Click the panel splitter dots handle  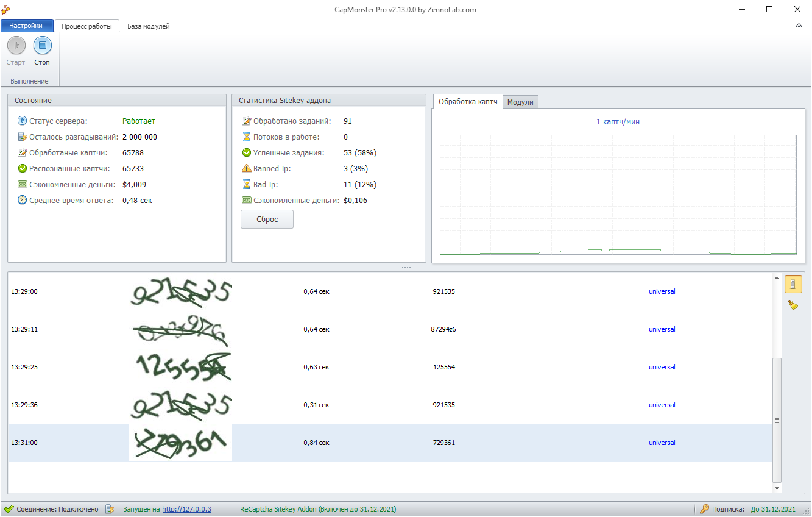[x=406, y=267]
